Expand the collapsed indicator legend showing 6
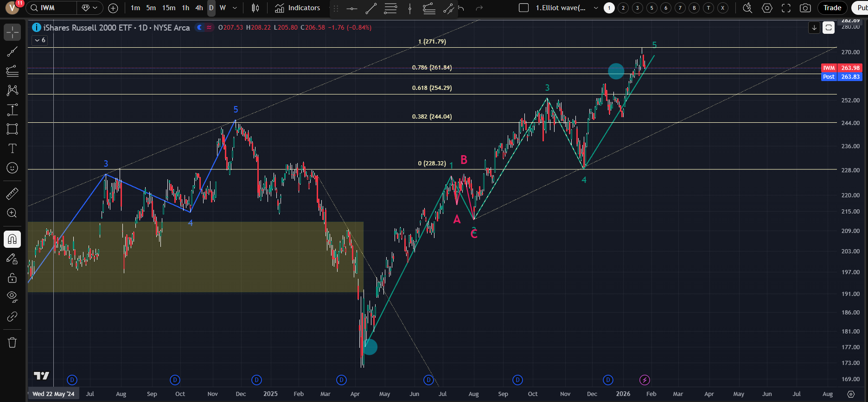 pos(39,40)
